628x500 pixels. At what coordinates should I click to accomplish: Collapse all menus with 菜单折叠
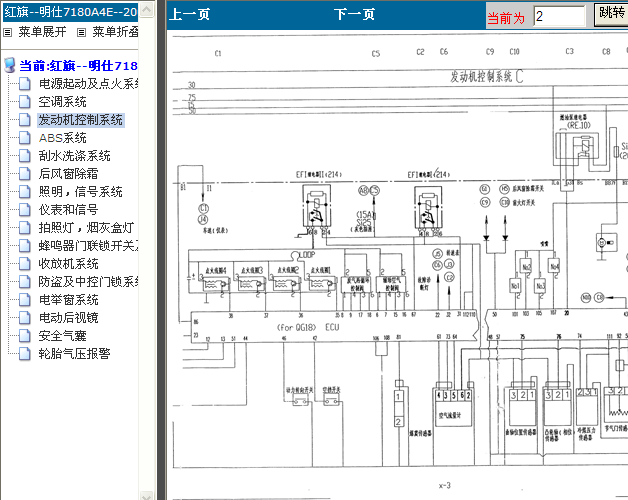coord(115,32)
